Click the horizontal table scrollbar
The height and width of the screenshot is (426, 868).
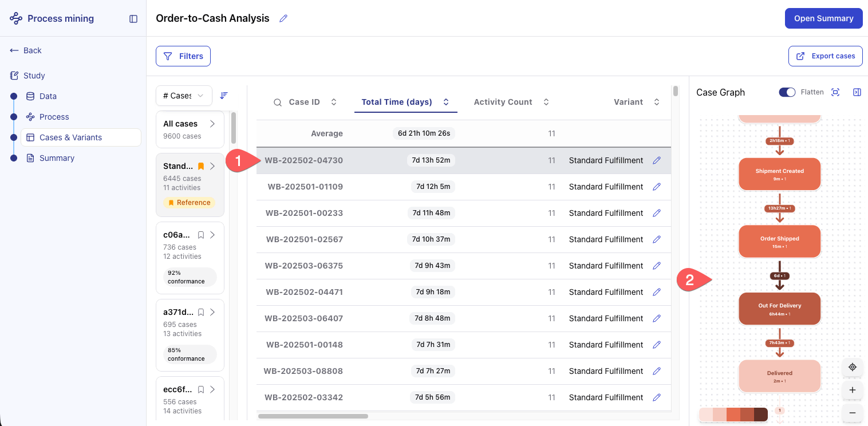pyautogui.click(x=313, y=416)
